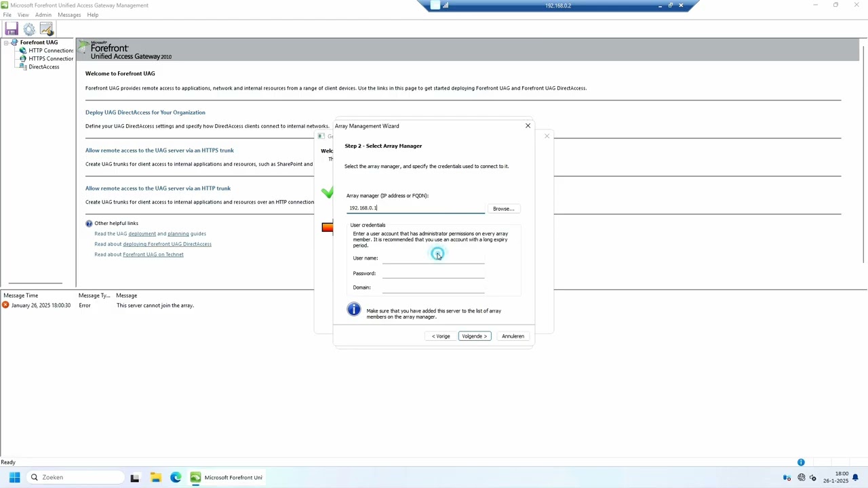Open the Help menu
This screenshot has width=868, height=488.
pos(92,14)
